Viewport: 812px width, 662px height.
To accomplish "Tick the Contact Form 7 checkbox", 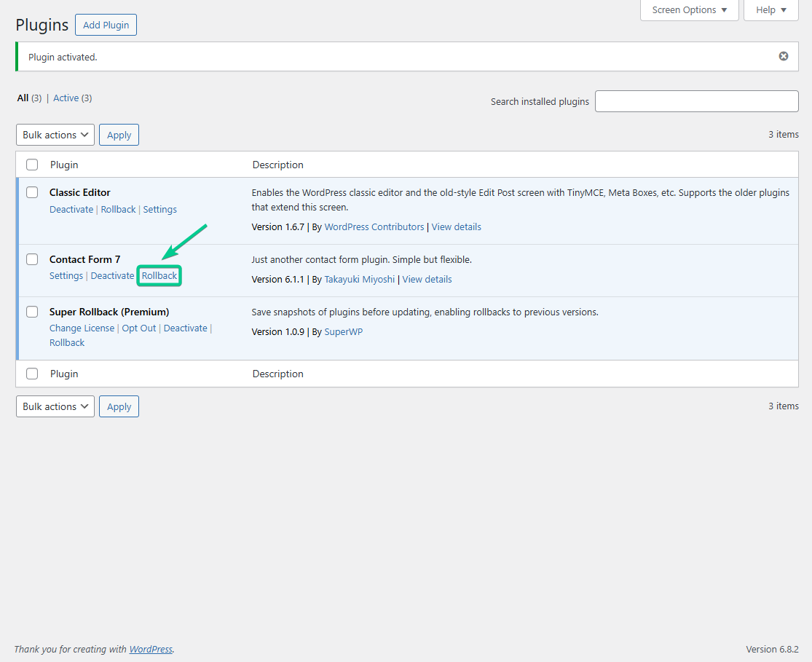I will 32,259.
